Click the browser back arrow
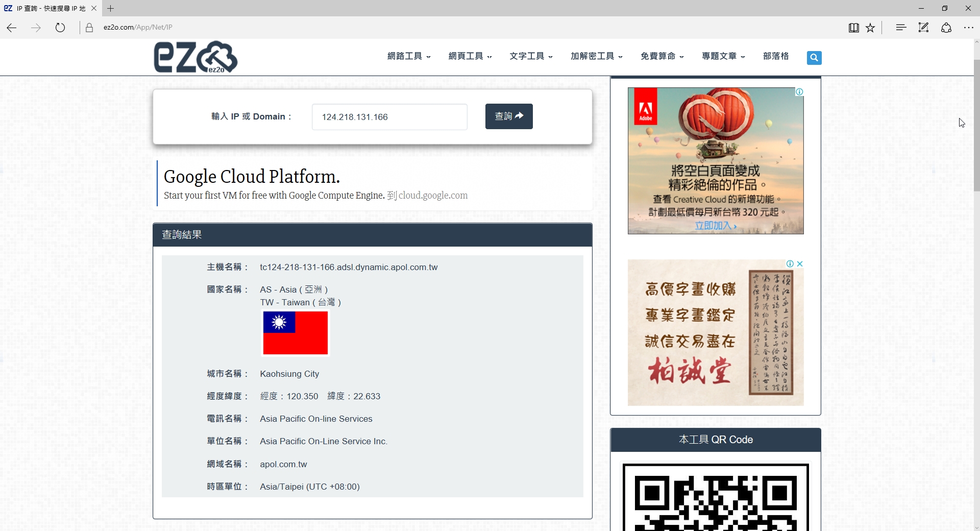The image size is (980, 531). point(12,28)
